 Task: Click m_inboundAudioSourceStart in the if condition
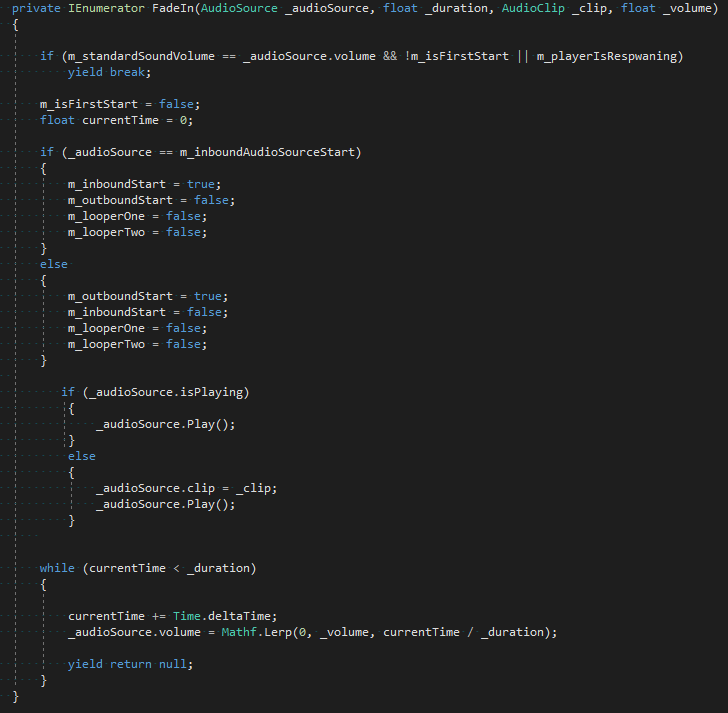click(267, 152)
